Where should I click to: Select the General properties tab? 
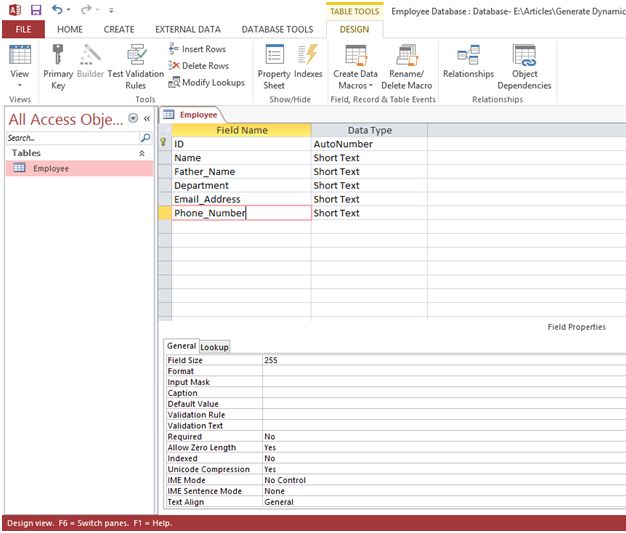click(x=182, y=346)
